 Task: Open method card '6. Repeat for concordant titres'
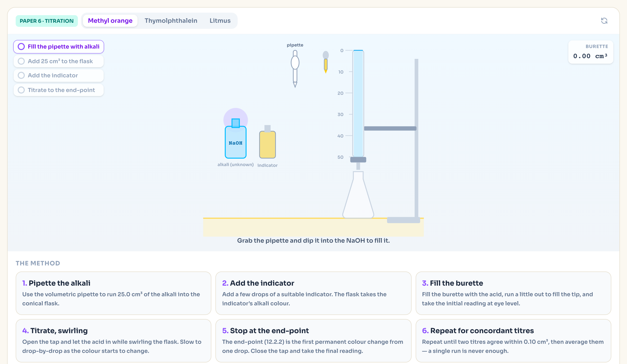coord(513,341)
